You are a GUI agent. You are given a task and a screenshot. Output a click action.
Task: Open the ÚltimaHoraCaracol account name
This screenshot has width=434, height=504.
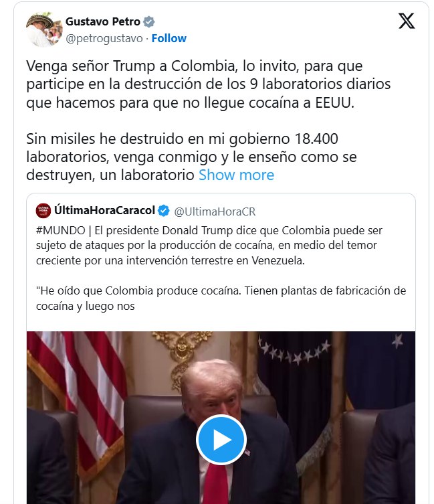[x=104, y=210]
